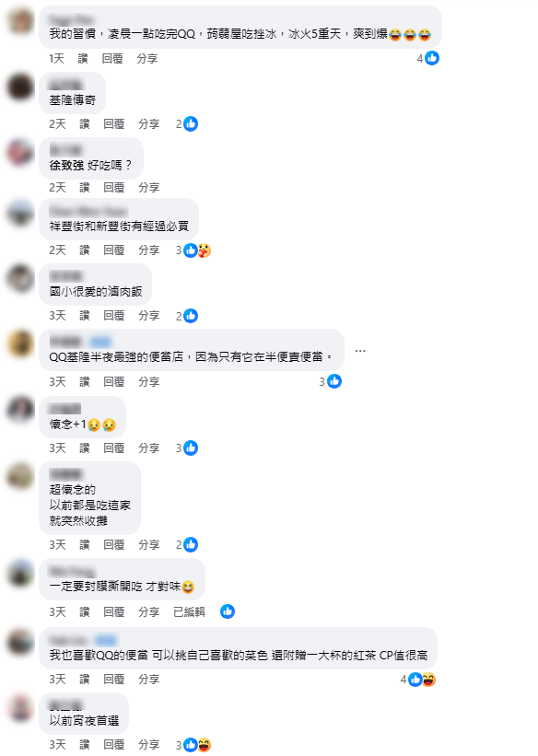Click the like count under the 超懷念的 comment
Viewport: 538px width, 756px height.
coord(187,544)
